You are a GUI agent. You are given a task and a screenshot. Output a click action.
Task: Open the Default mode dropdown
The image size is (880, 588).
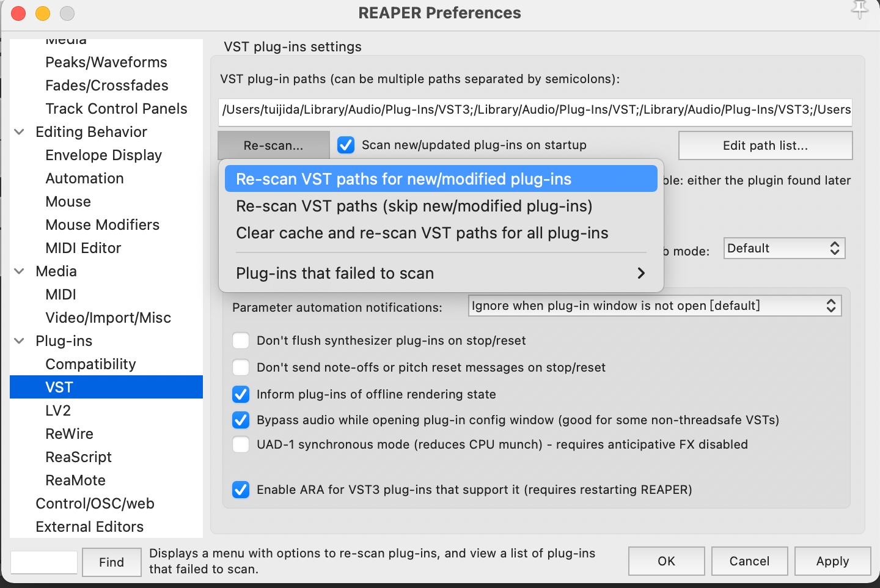(x=783, y=248)
